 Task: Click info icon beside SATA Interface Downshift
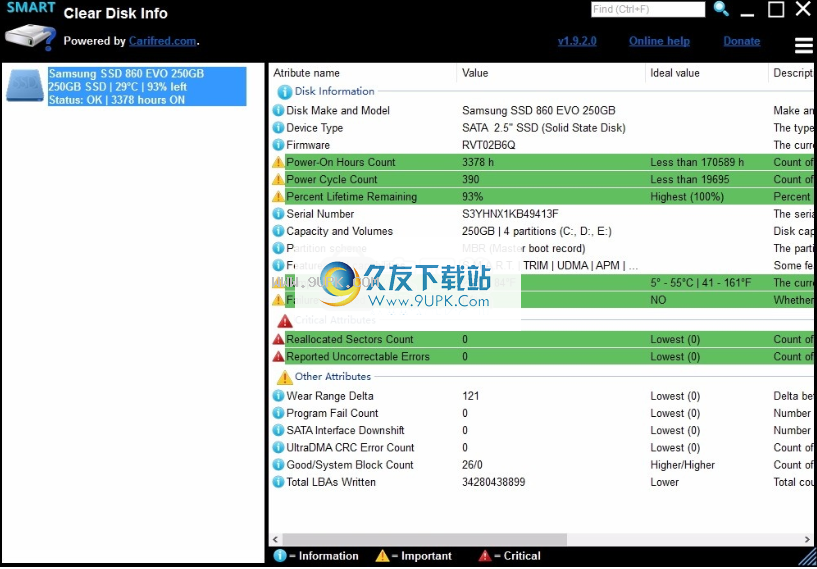tap(279, 430)
